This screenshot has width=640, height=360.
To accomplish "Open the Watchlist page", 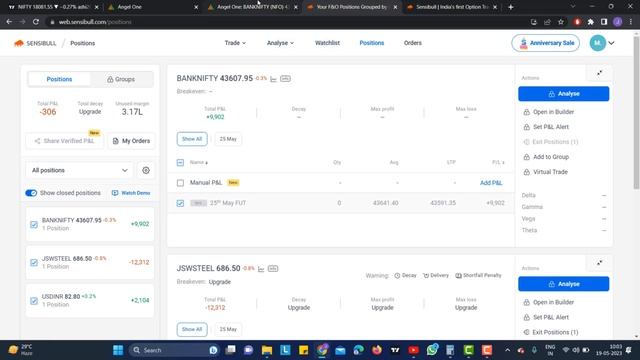I will click(327, 43).
